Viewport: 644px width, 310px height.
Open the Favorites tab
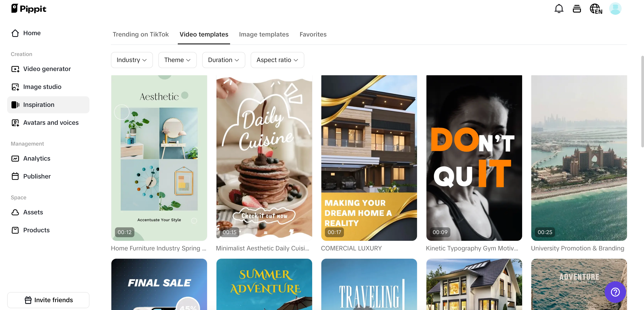pos(313,34)
